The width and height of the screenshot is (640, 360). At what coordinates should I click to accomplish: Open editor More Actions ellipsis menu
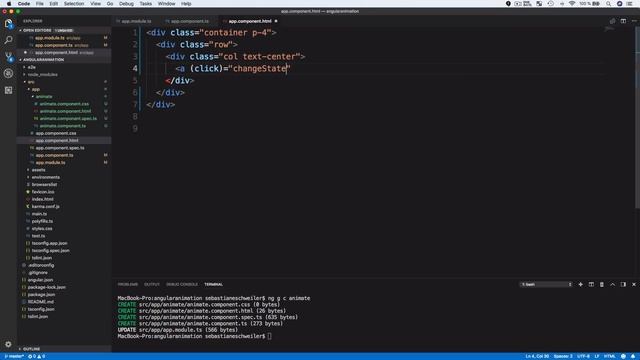point(633,21)
